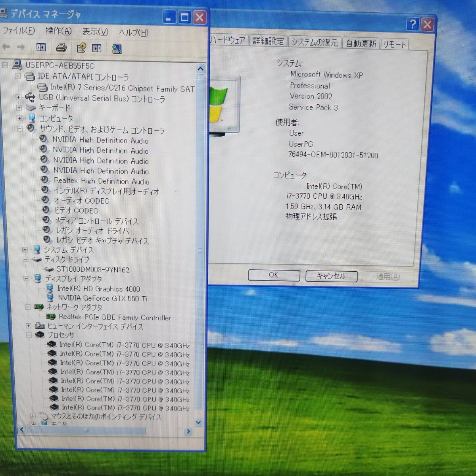
Task: Expand the USB (Universal Serial Bus) コントローラ category
Action: tap(18, 97)
